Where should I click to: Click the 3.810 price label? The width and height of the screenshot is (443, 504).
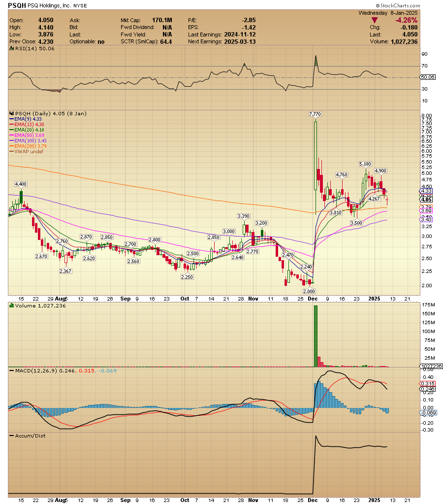point(335,213)
